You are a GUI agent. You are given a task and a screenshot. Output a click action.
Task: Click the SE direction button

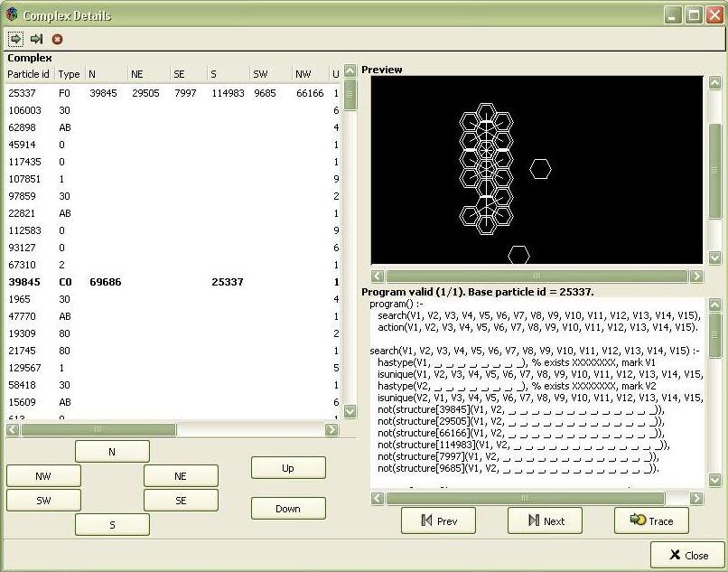pyautogui.click(x=181, y=501)
